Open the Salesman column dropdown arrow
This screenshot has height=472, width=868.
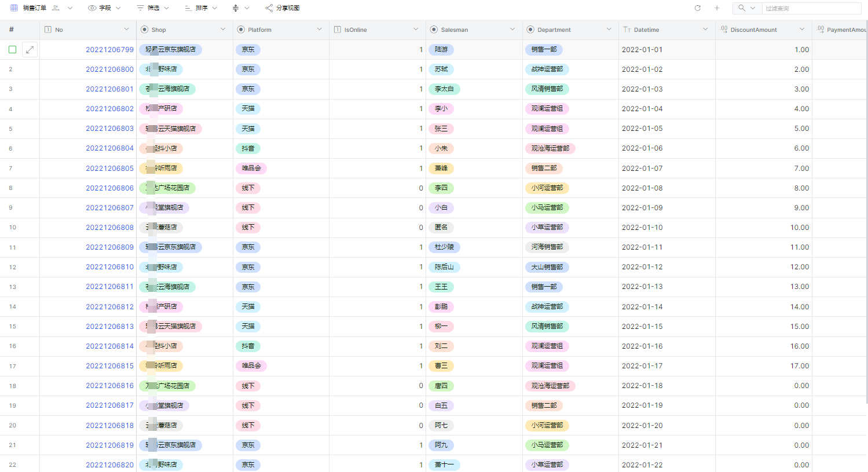tap(512, 30)
